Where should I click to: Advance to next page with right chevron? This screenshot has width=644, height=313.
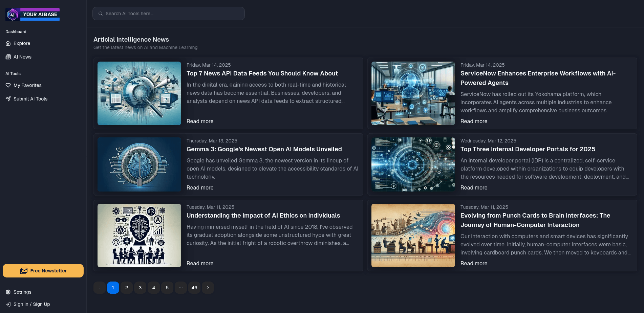[208, 287]
